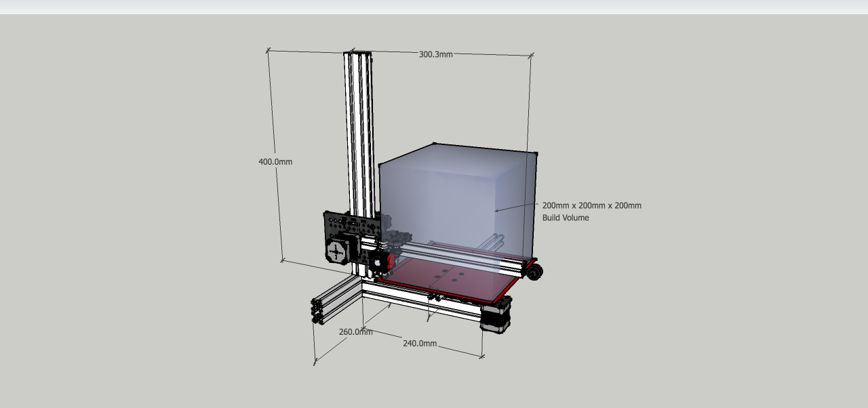Image resolution: width=868 pixels, height=408 pixels.
Task: Select the 300.3mm dimension label
Action: pyautogui.click(x=435, y=54)
